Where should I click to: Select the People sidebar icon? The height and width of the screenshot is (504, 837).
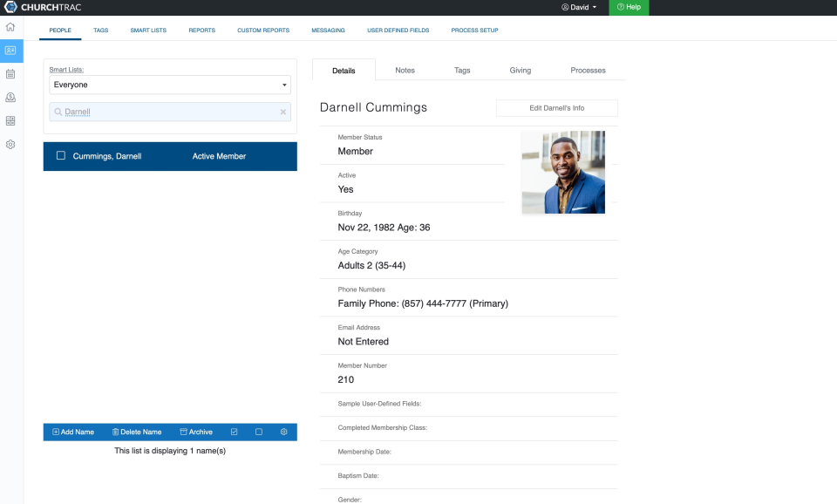click(10, 51)
